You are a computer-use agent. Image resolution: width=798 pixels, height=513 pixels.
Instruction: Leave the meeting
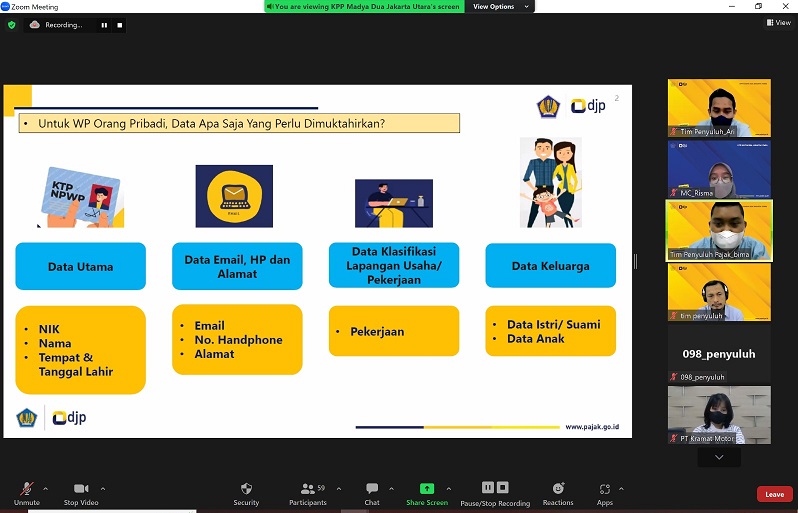[775, 494]
